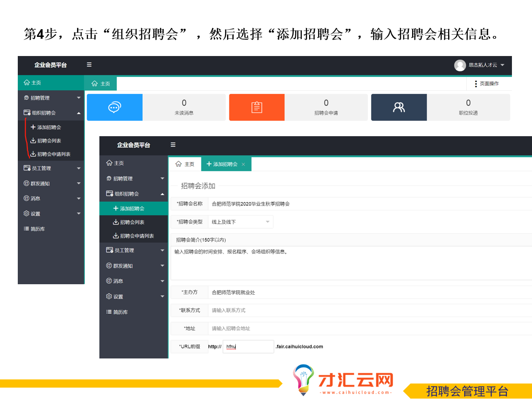The image size is (532, 399).
Task: Collapse the 组织招聘会 menu in the lower sidebar
Action: [x=133, y=194]
